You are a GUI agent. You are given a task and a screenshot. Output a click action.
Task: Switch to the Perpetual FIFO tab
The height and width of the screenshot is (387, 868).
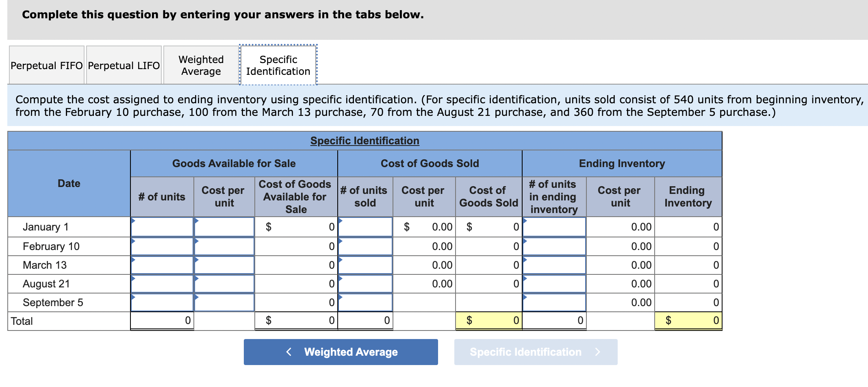(x=46, y=65)
